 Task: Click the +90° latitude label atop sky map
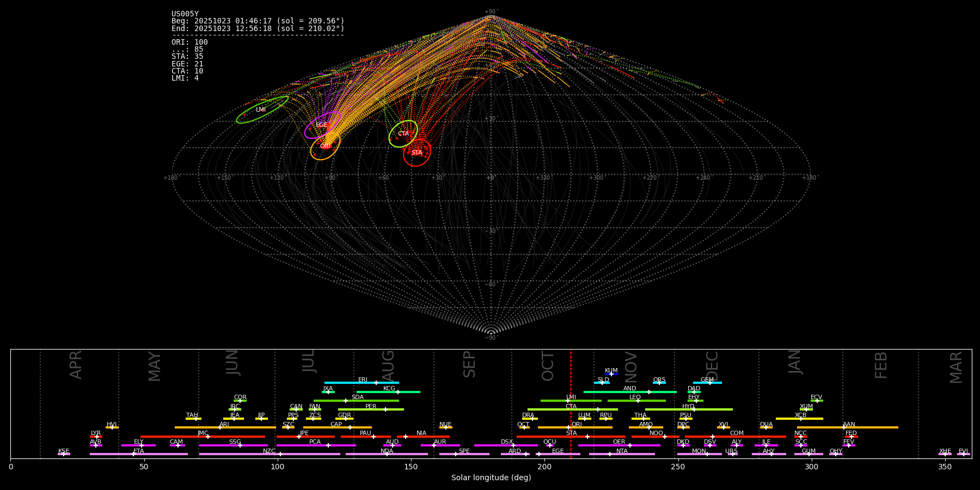[x=491, y=12]
